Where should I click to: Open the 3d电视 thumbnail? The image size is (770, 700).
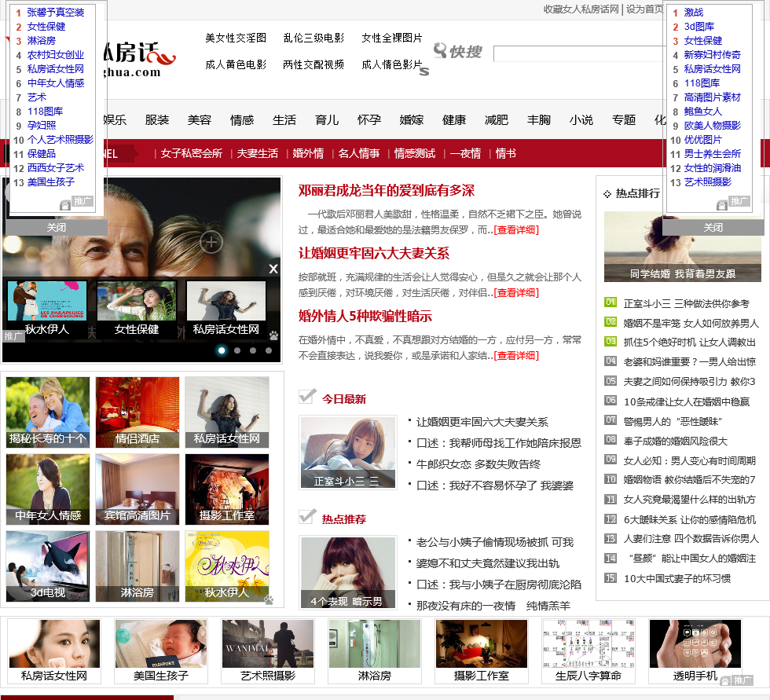click(x=48, y=566)
